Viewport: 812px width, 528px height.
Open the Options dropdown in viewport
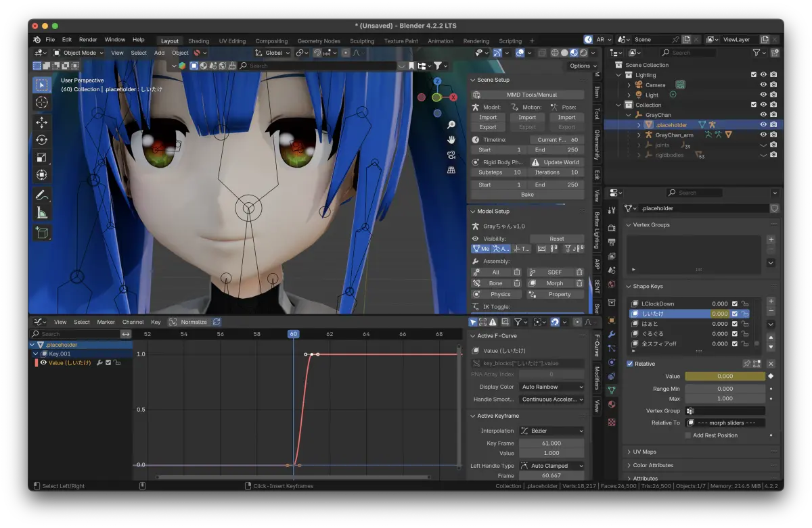(x=583, y=66)
